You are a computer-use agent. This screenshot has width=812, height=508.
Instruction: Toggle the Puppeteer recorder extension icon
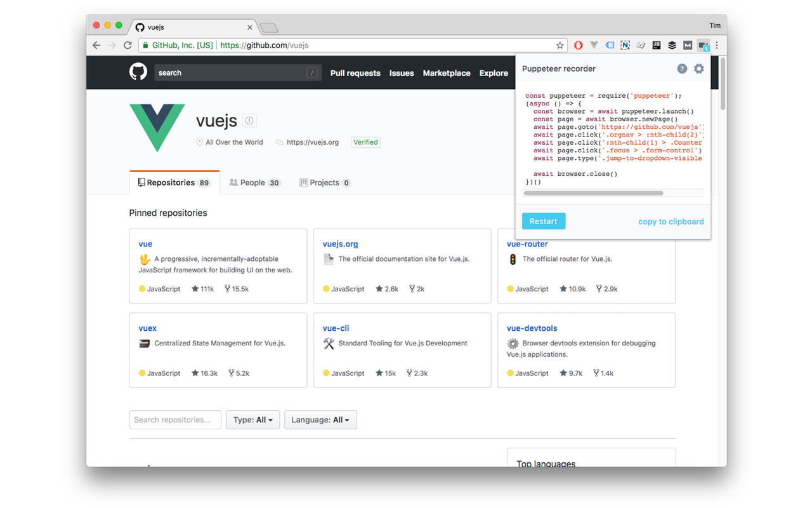click(x=703, y=45)
